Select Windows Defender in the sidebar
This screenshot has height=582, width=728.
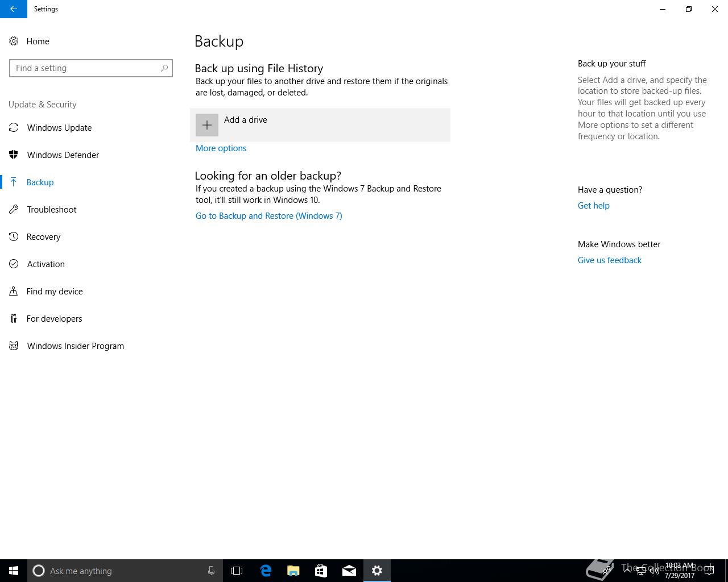[x=91, y=155]
